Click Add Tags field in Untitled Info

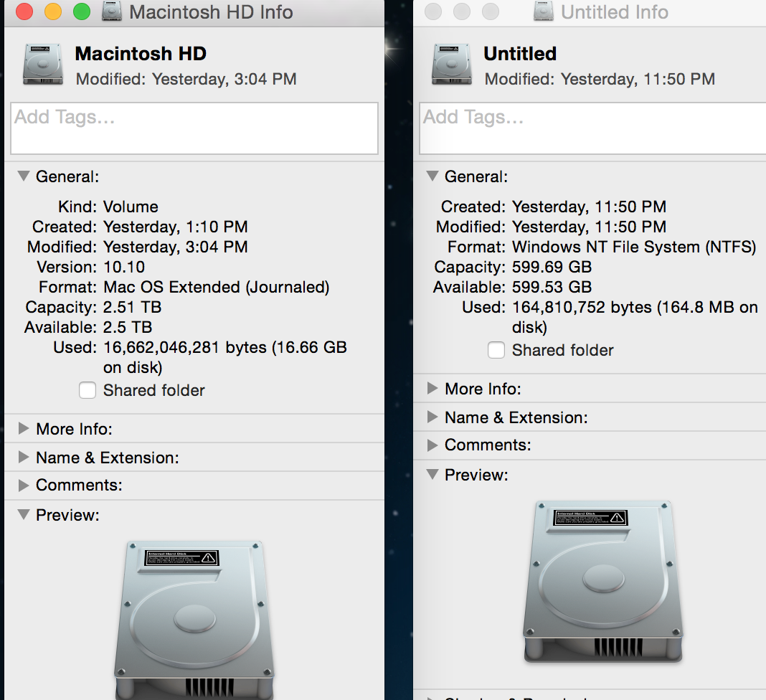(592, 128)
